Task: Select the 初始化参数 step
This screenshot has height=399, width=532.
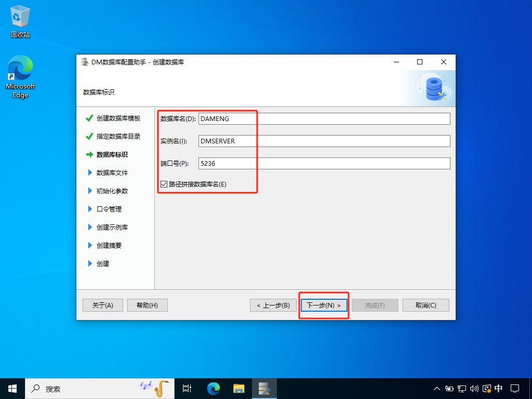Action: click(x=112, y=191)
